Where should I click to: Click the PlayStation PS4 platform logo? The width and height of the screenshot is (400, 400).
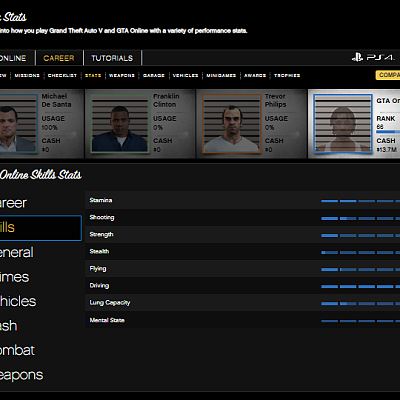(373, 58)
